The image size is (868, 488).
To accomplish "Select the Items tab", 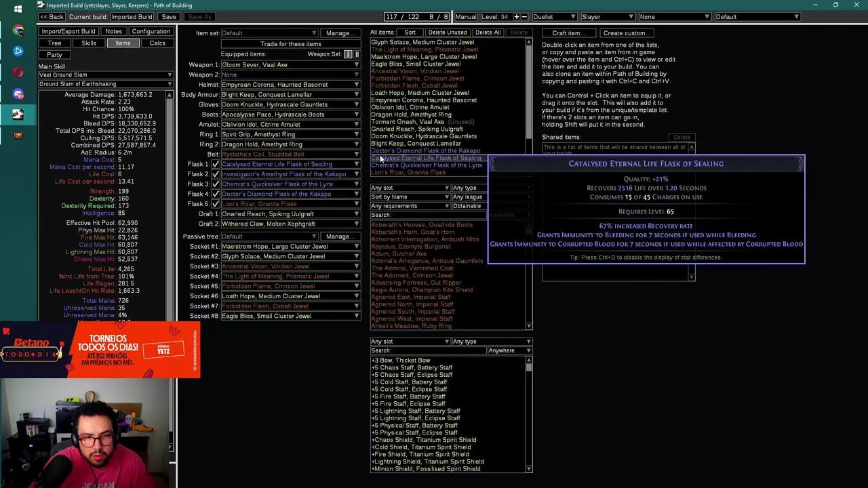I will pyautogui.click(x=123, y=43).
